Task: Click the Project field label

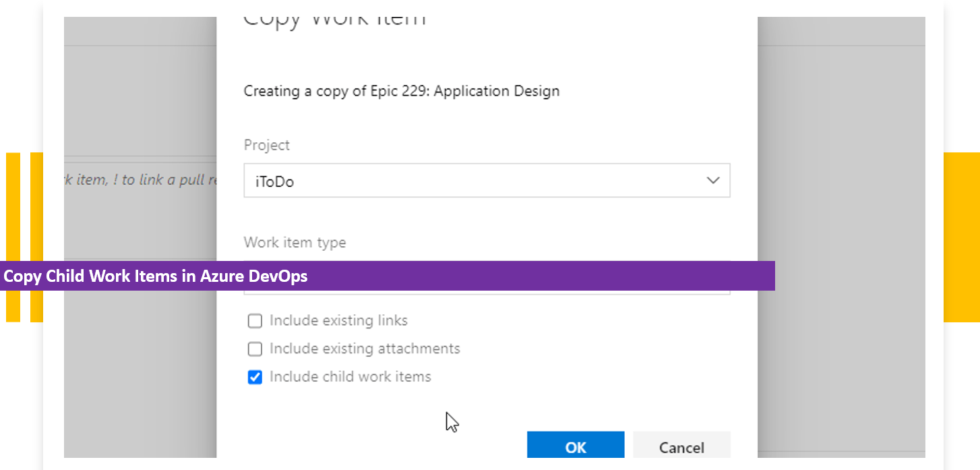Action: coord(267,144)
